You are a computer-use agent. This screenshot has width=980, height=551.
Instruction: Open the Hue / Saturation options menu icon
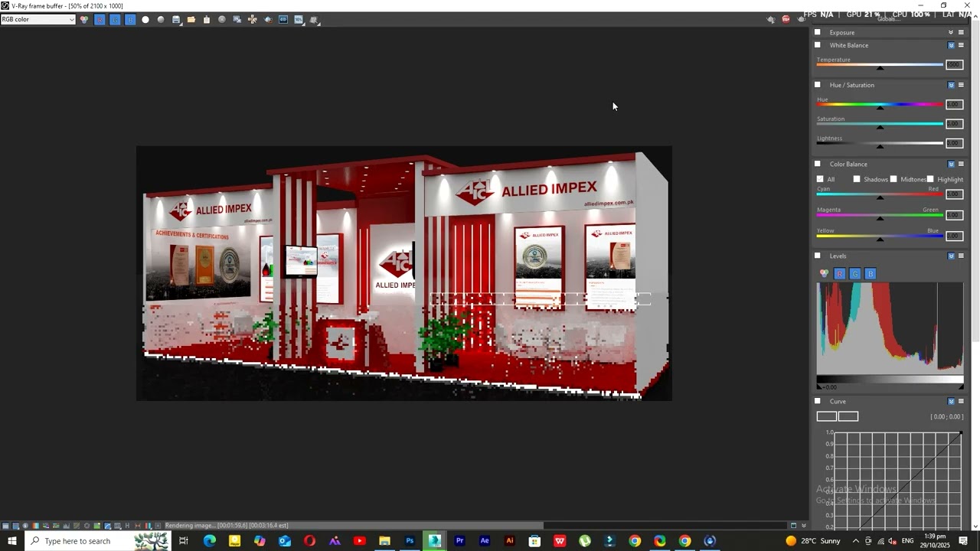(961, 85)
